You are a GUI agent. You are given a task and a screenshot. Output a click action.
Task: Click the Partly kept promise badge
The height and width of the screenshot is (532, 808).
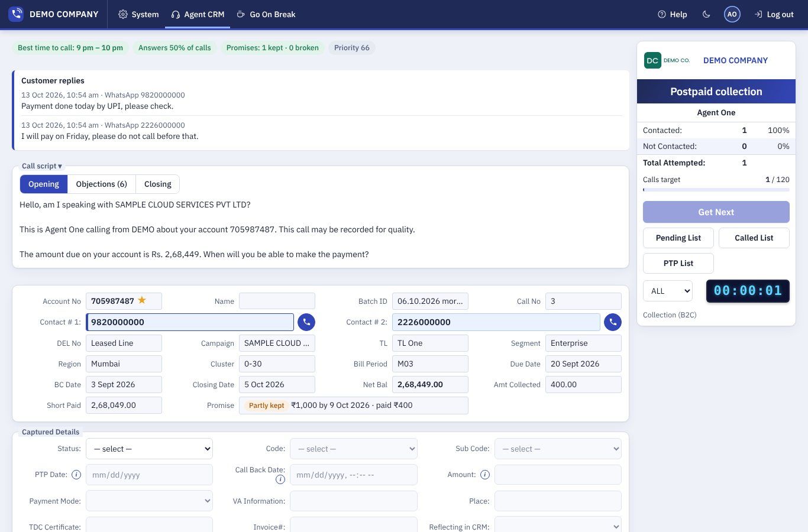[x=266, y=406]
